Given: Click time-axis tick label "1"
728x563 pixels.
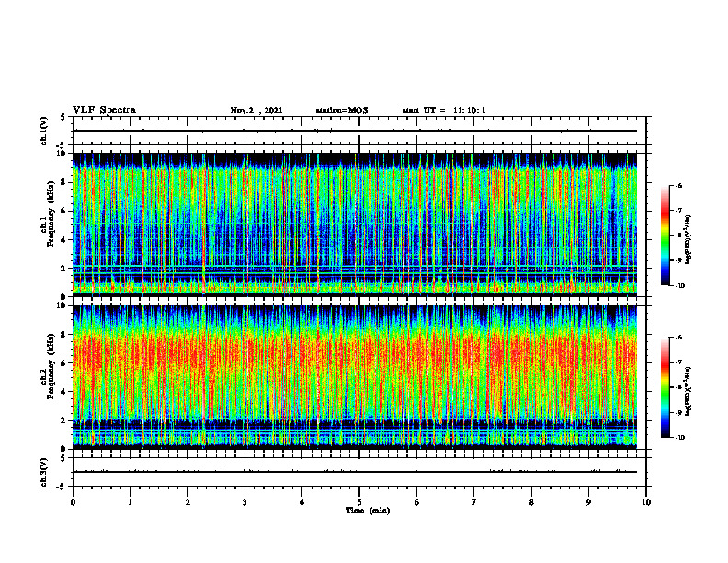Looking at the screenshot, I should pos(130,502).
